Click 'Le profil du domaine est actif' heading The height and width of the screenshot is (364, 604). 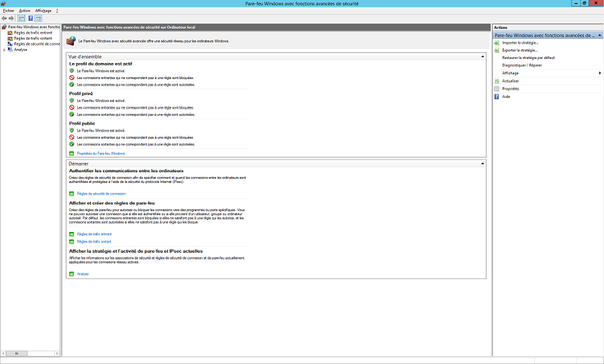[x=101, y=64]
